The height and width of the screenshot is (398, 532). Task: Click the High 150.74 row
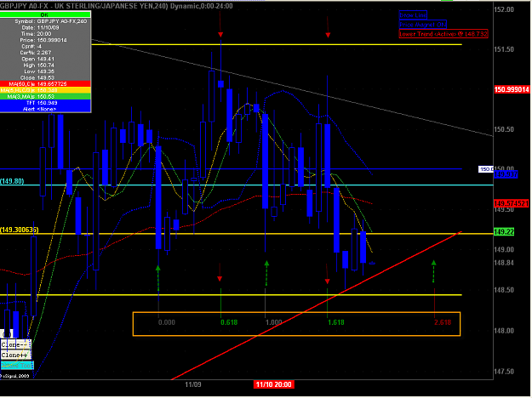point(45,65)
